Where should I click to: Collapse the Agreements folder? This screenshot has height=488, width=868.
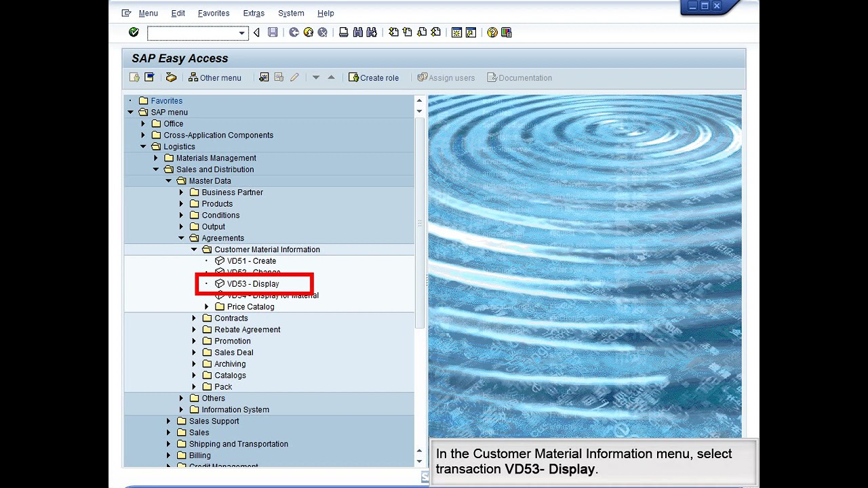[x=181, y=238]
